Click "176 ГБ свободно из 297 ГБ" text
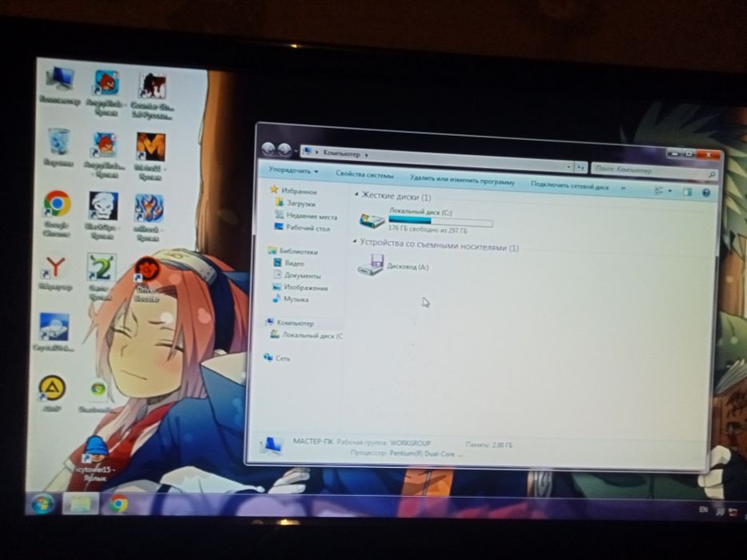 (428, 230)
